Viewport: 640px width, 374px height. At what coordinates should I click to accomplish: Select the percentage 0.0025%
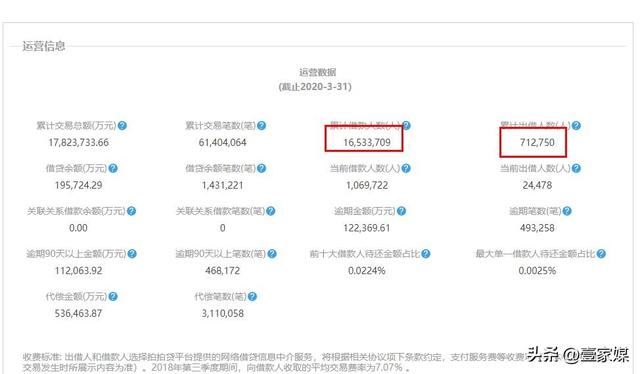click(537, 271)
